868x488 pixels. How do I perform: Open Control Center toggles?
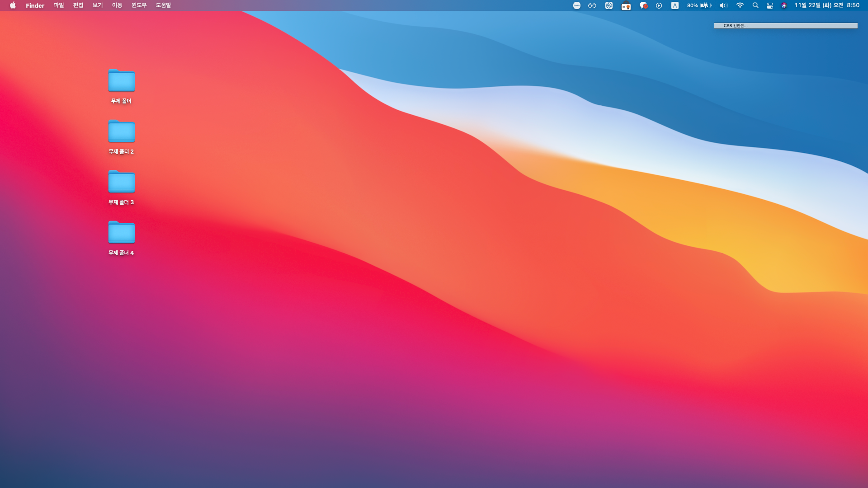coord(770,5)
